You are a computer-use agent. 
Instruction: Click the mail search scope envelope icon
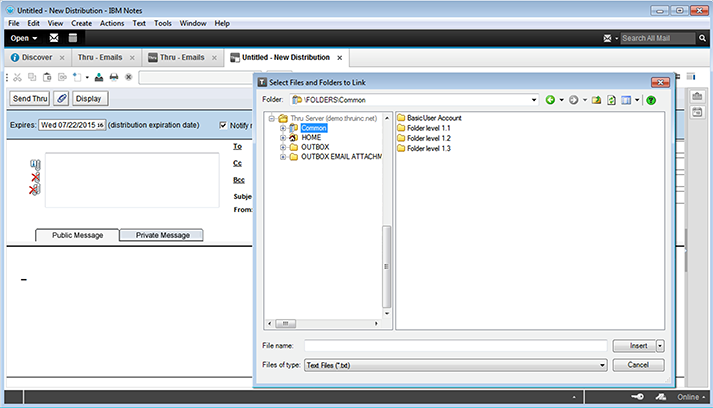(607, 38)
